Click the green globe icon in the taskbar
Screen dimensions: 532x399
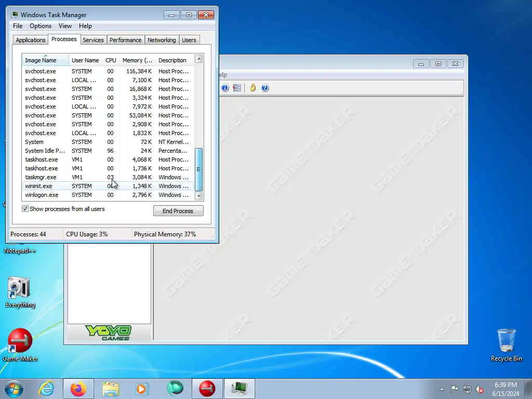[x=175, y=389]
